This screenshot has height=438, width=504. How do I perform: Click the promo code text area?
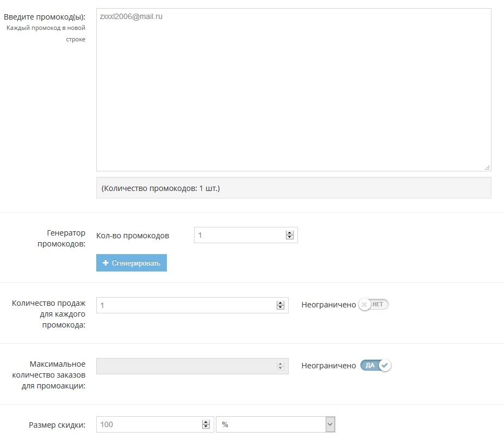(294, 90)
